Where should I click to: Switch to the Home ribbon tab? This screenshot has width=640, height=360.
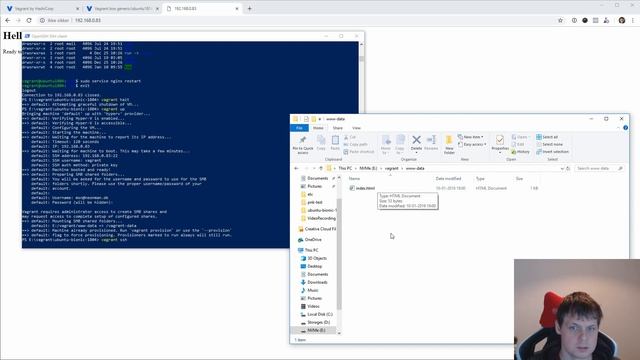click(318, 128)
